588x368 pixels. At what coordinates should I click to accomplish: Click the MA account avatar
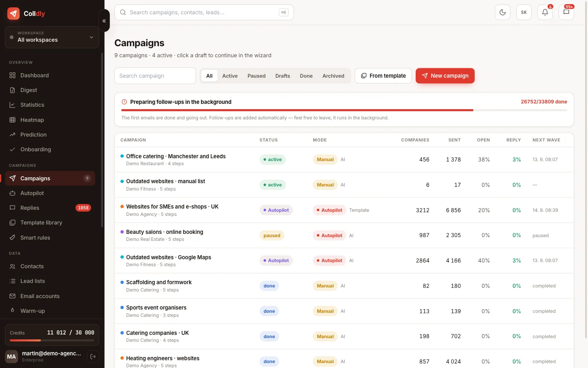[11, 357]
